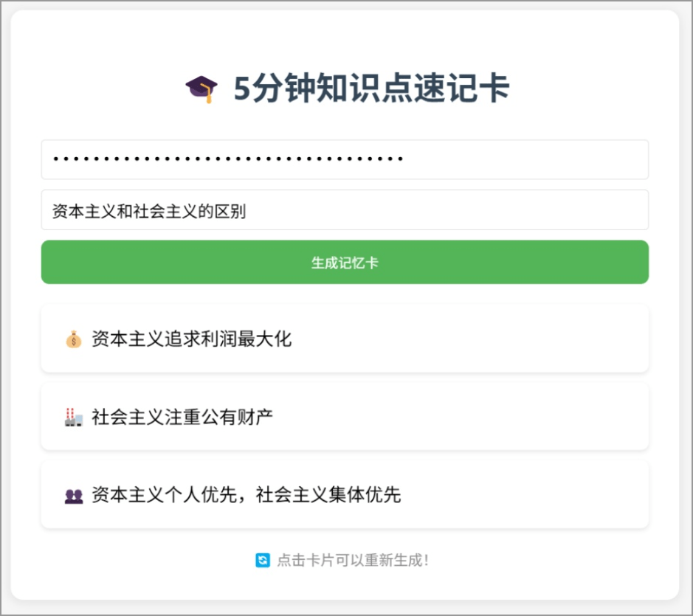Click the 5分钟知识点速记卡 title

371,89
